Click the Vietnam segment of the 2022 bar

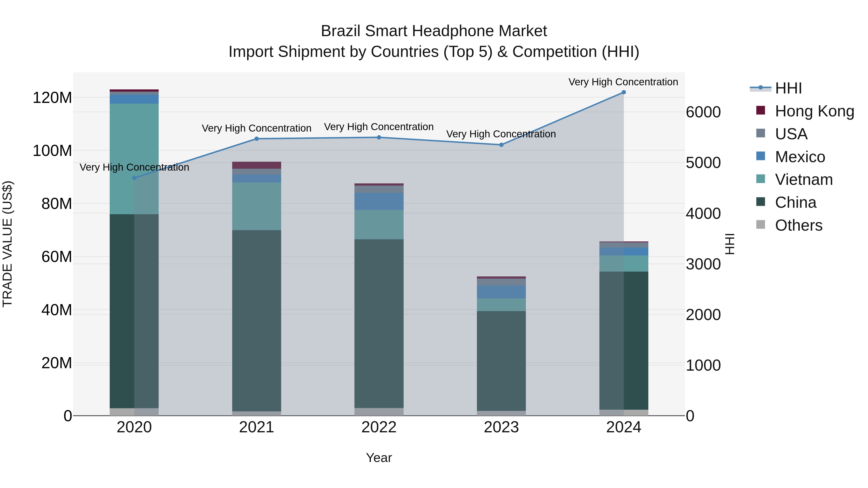pos(379,225)
